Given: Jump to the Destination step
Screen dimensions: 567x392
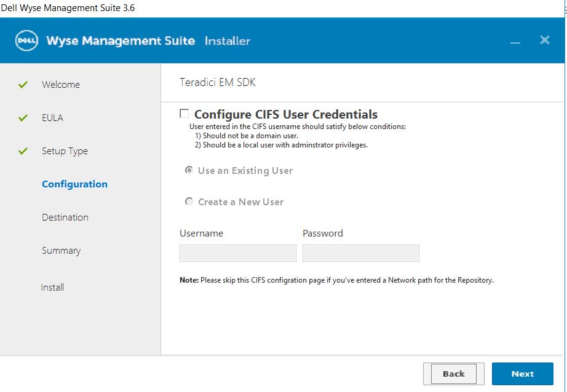Looking at the screenshot, I should point(65,218).
